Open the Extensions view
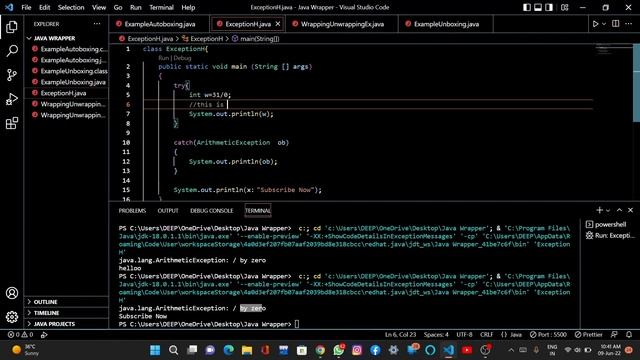Viewport: 640px width, 360px height. click(12, 123)
